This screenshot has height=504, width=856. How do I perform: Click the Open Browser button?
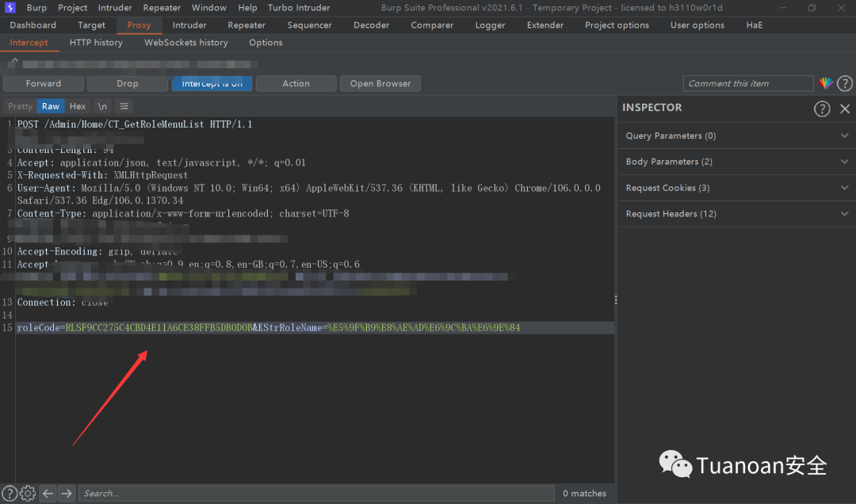pyautogui.click(x=380, y=83)
